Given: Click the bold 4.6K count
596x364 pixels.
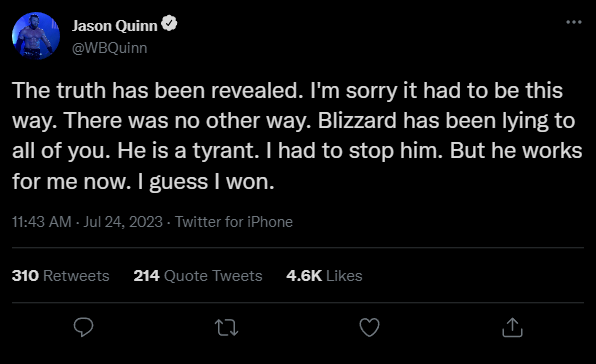Looking at the screenshot, I should pos(304,275).
